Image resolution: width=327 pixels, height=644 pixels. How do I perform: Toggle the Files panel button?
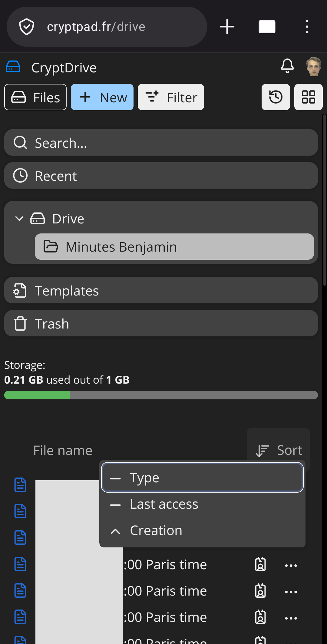[35, 97]
